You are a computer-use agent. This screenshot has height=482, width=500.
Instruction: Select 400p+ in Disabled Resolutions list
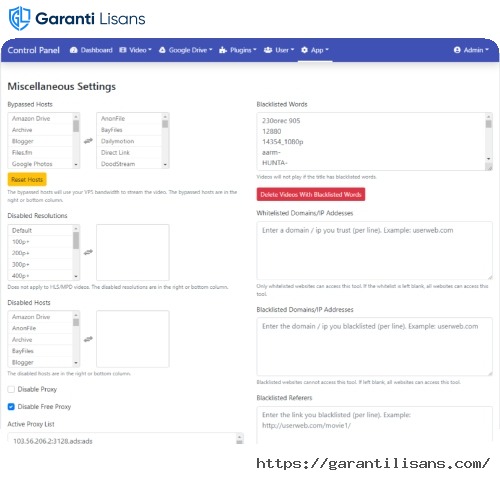pyautogui.click(x=40, y=276)
